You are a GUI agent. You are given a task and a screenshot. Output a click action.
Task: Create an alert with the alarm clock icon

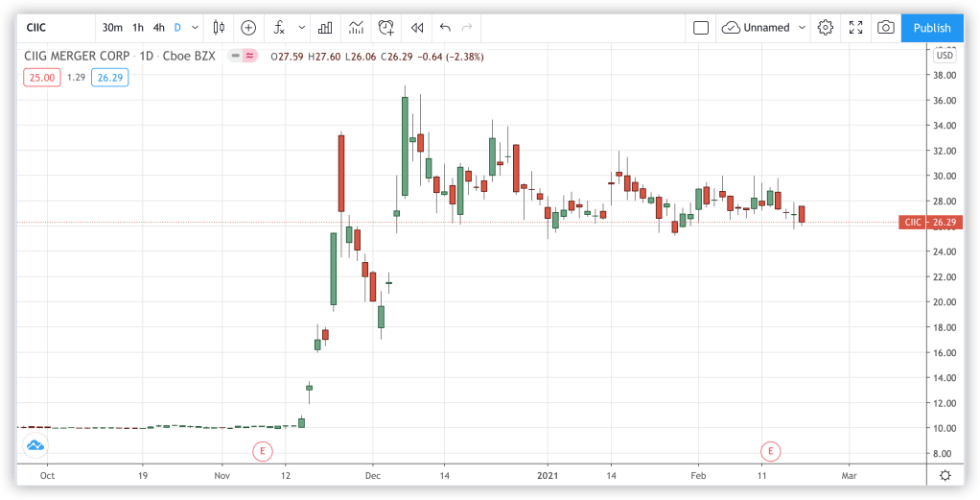[x=386, y=28]
